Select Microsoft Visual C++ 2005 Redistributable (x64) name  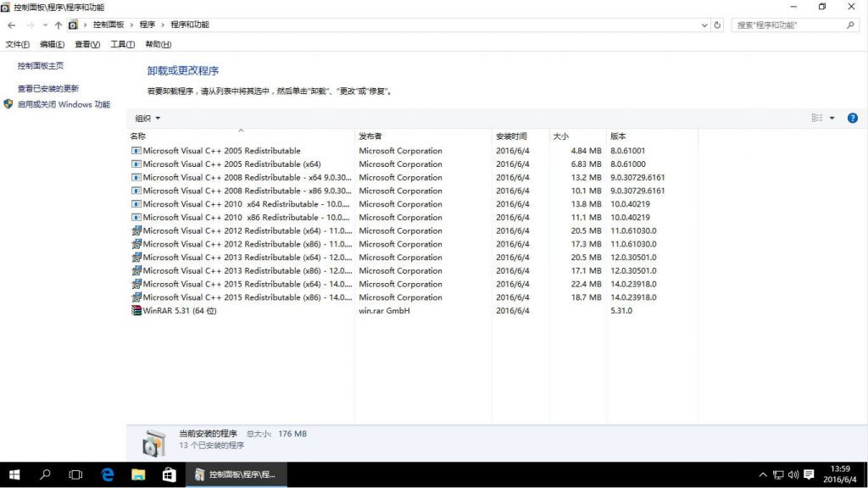231,164
